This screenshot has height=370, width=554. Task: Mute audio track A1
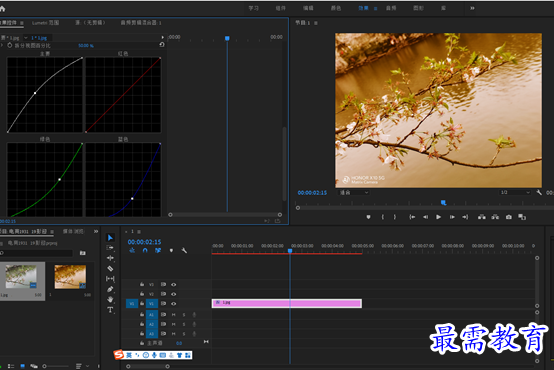click(x=173, y=315)
